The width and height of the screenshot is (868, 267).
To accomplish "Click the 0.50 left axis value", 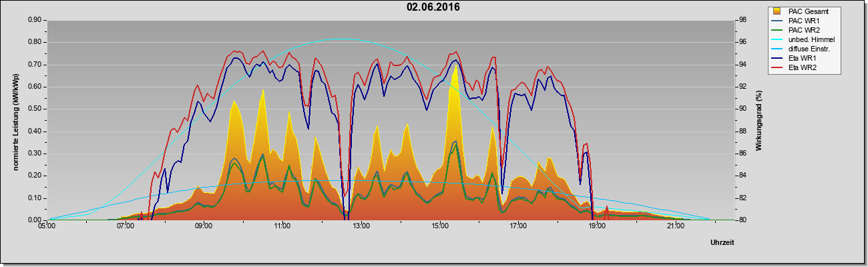I will 35,109.
